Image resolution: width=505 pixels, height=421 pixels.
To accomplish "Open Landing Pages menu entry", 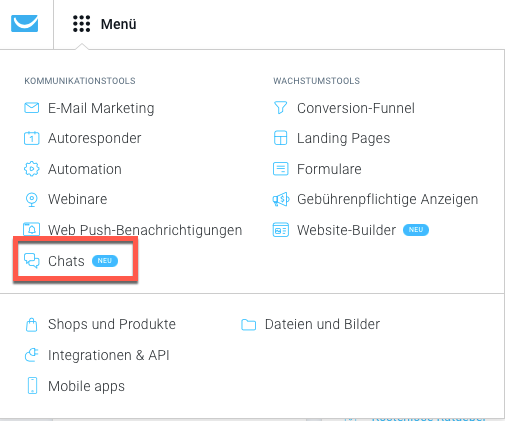I will [344, 138].
